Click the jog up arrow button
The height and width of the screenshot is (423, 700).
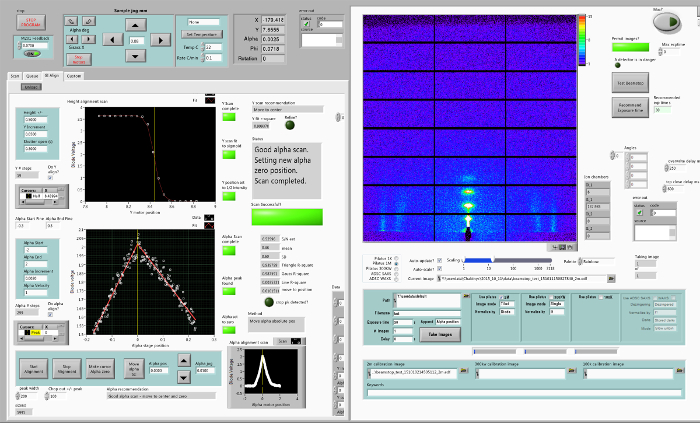tap(134, 27)
